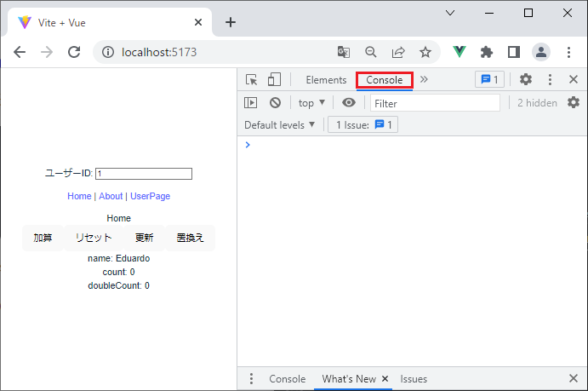588x391 pixels.
Task: Open the Chrome extensions puzzle icon
Action: (x=487, y=52)
